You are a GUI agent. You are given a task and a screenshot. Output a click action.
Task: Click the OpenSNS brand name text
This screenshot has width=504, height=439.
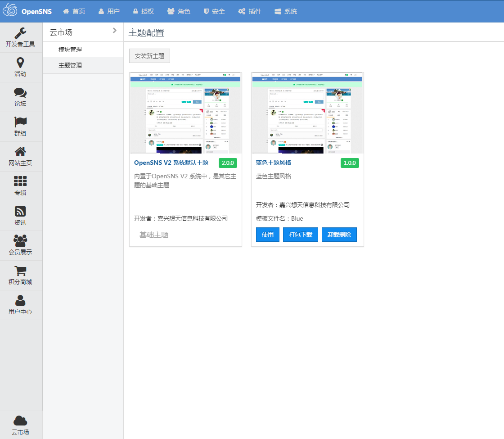pos(36,11)
